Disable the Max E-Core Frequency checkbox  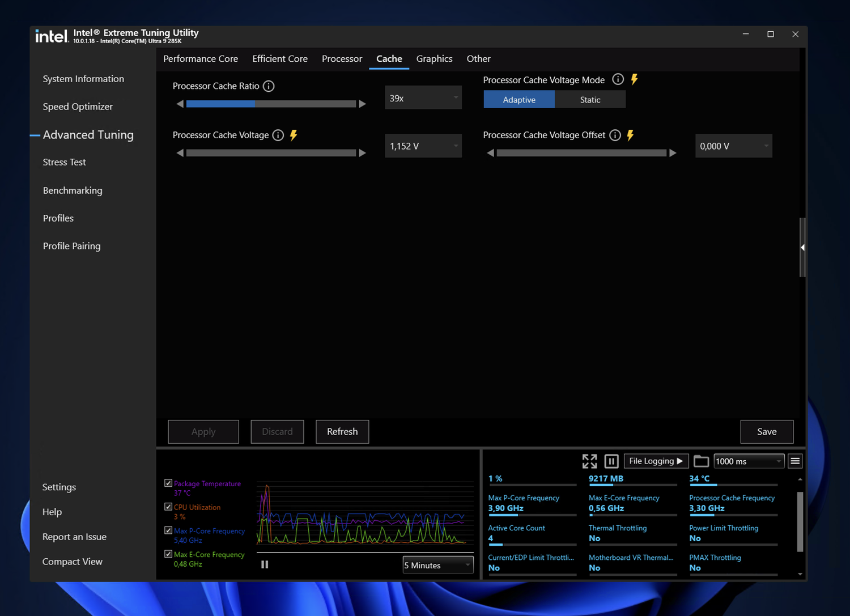click(x=168, y=554)
